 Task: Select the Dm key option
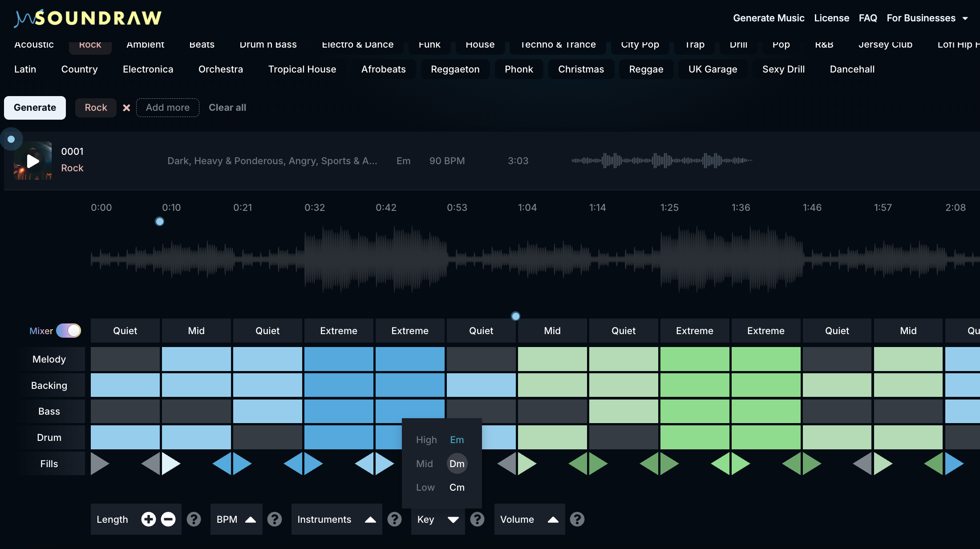click(457, 464)
